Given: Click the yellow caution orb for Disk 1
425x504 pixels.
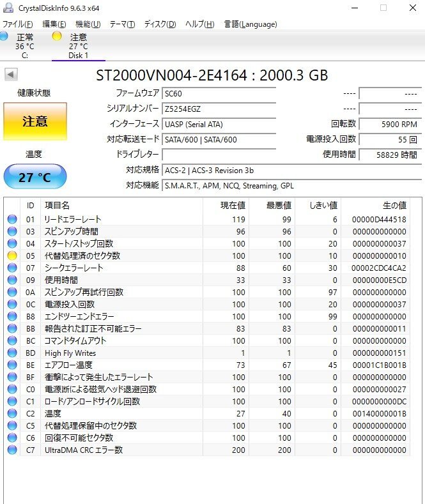Looking at the screenshot, I should point(57,36).
